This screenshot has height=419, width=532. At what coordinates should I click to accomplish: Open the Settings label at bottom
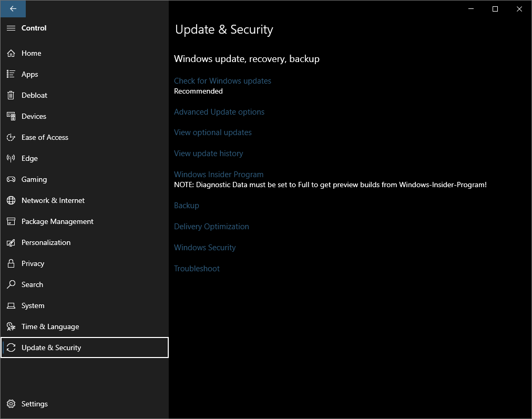point(34,404)
